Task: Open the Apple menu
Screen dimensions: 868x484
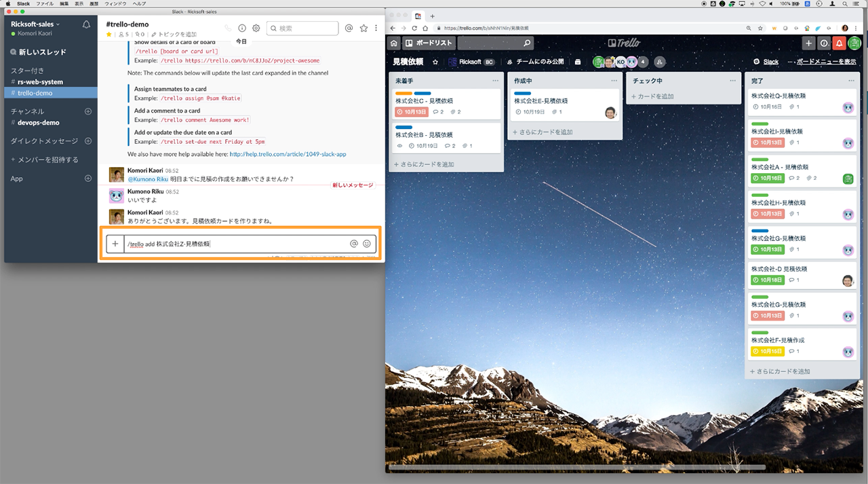Action: click(9, 3)
